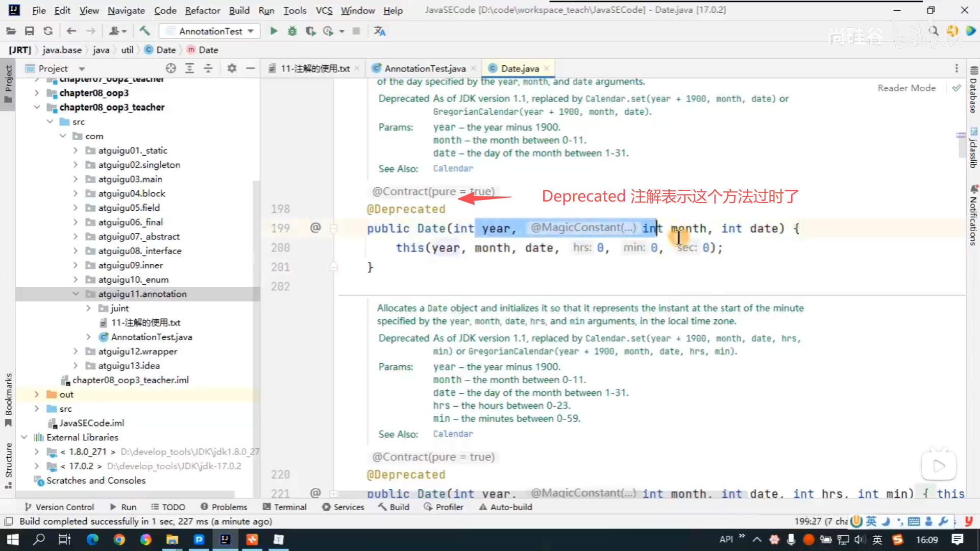Viewport: 980px width, 551px height.
Task: Click Run with Coverage icon
Action: coord(310,31)
